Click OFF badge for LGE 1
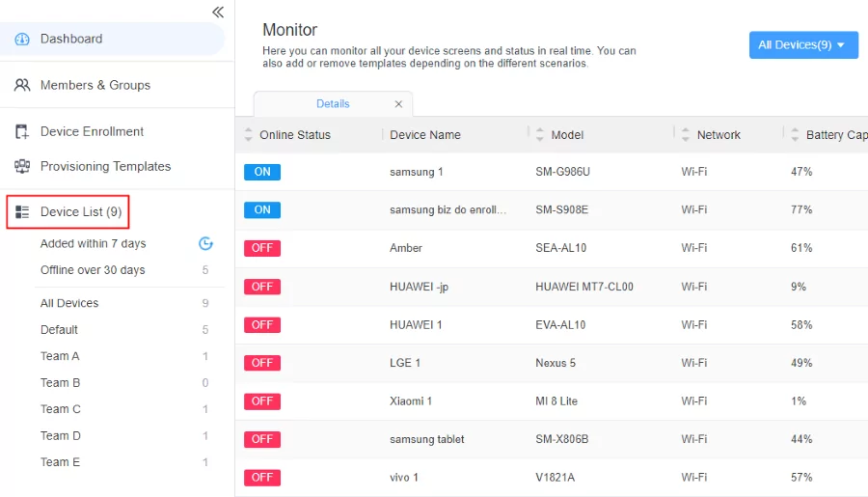This screenshot has height=497, width=868. tap(262, 363)
